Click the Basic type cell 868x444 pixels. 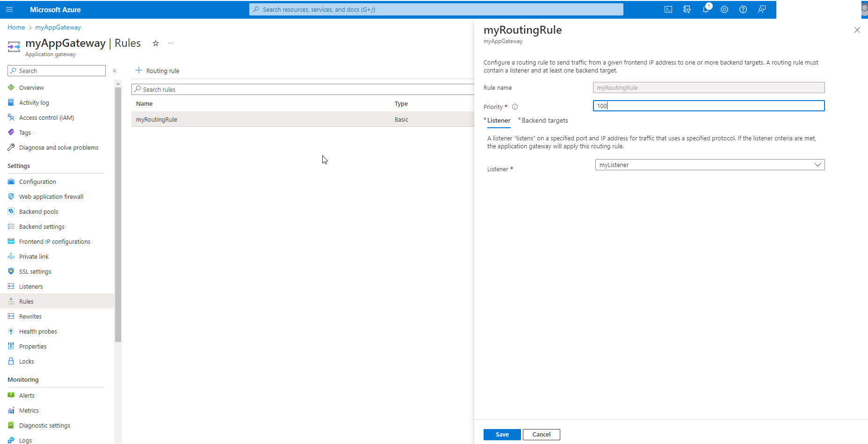(401, 119)
